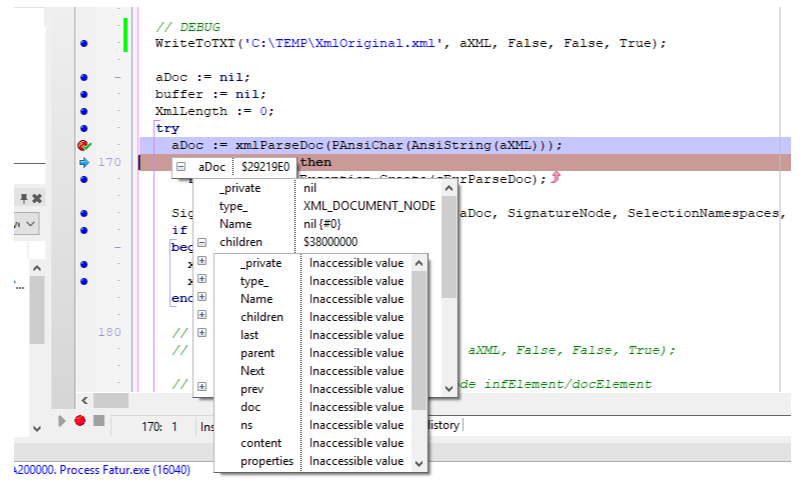
Task: Click the pin icon on the left panel
Action: click(x=24, y=198)
